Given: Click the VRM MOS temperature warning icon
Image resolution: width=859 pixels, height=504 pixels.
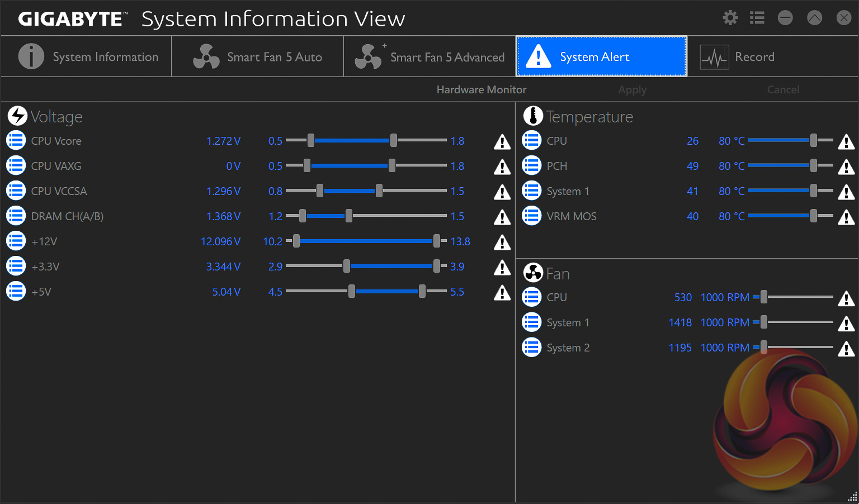Looking at the screenshot, I should coord(846,217).
